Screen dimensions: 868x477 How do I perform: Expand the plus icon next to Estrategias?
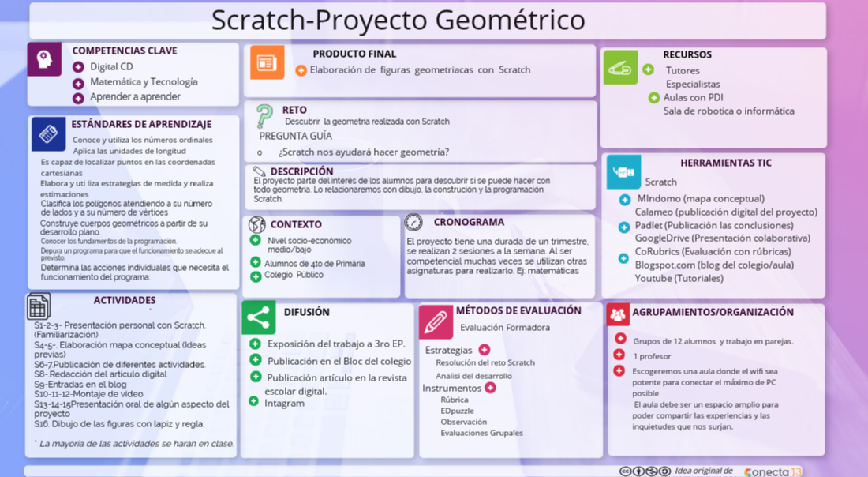[485, 350]
